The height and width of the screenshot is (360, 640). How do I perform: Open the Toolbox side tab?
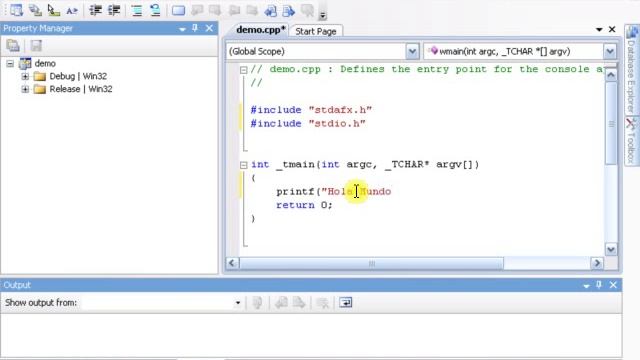click(631, 141)
